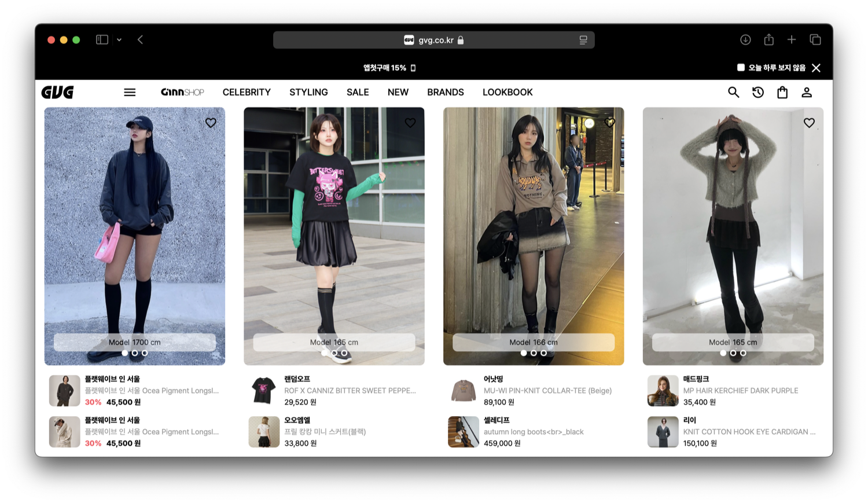Image resolution: width=868 pixels, height=503 pixels.
Task: Open the SALE menu
Action: click(x=358, y=93)
